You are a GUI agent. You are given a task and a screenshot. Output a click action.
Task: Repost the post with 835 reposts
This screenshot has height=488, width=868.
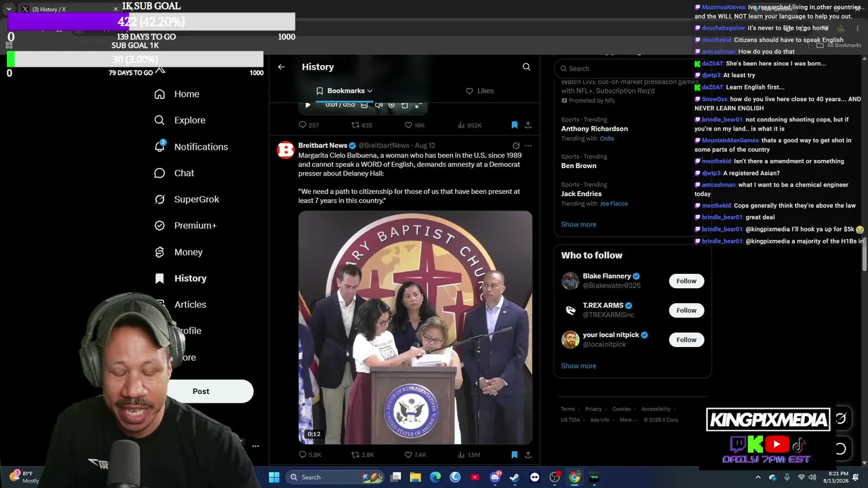click(x=361, y=125)
